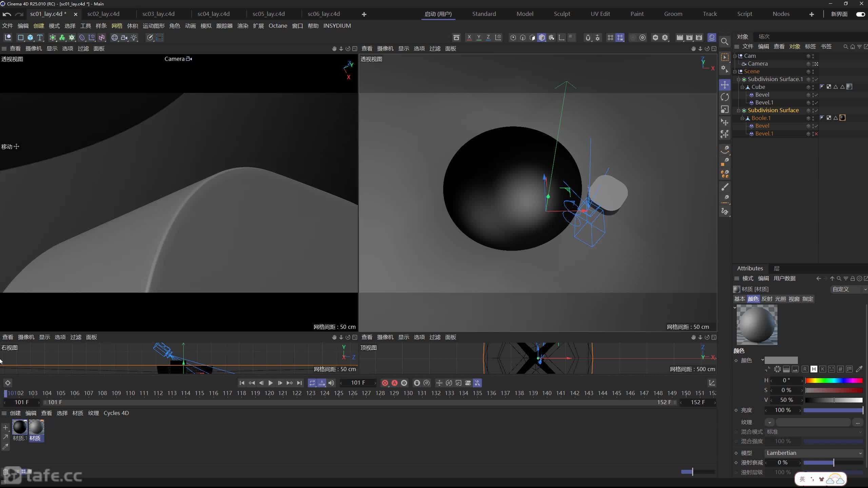Click the hue rainbow slider
868x488 pixels.
coord(834,381)
